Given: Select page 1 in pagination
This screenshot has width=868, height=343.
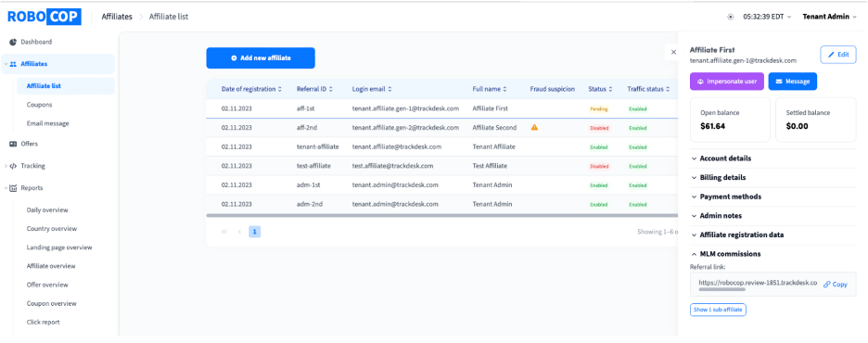Looking at the screenshot, I should [255, 232].
